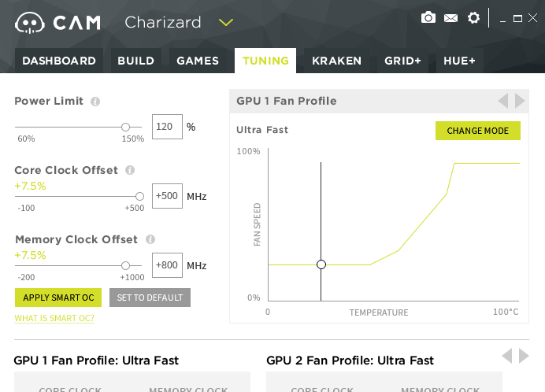Screen dimensions: 545x392
Task: Go to previous GPU fan profile arrow
Action: pyautogui.click(x=503, y=101)
